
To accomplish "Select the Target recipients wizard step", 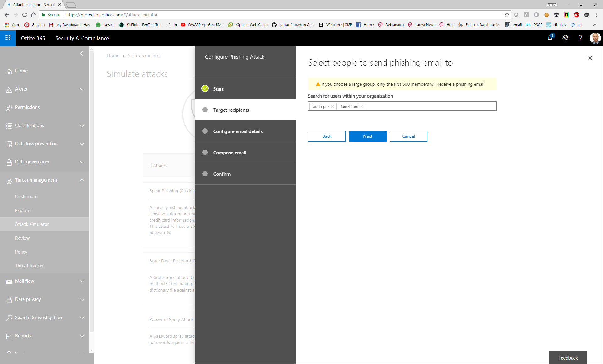I will coord(231,110).
